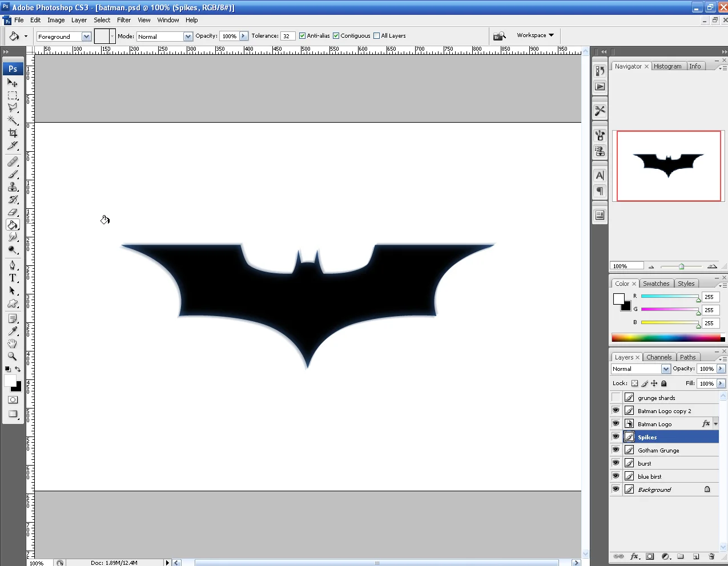Select the Crop tool
Viewport: 728px width, 566px height.
13,133
